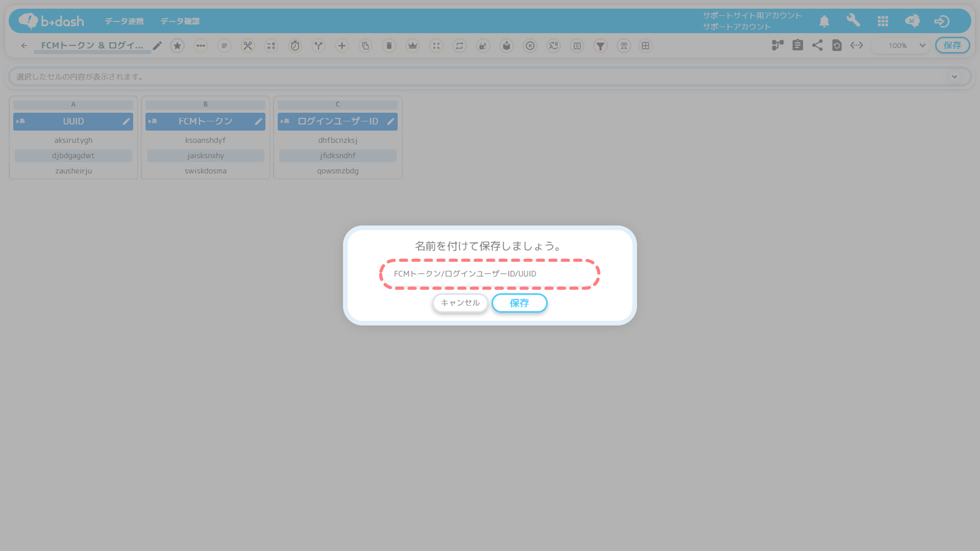Click the branch split toolbar icon
Viewport: 980px width, 551px height.
pyautogui.click(x=318, y=46)
